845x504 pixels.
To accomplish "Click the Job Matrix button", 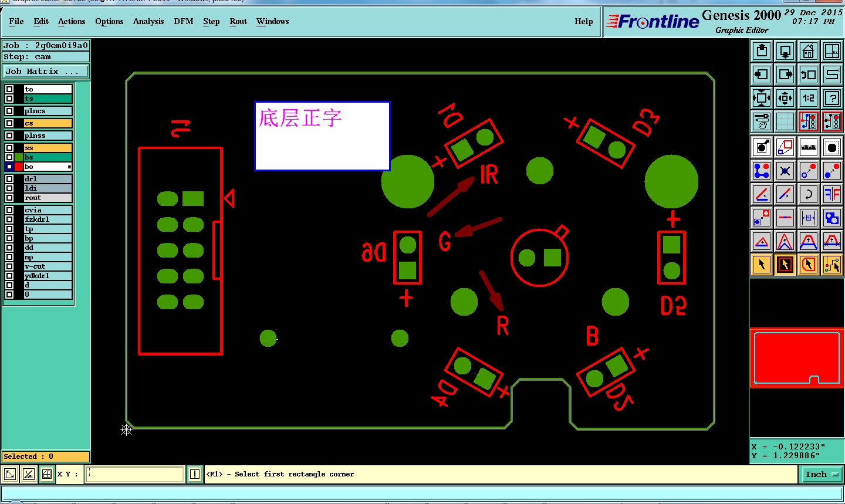I will (x=46, y=72).
